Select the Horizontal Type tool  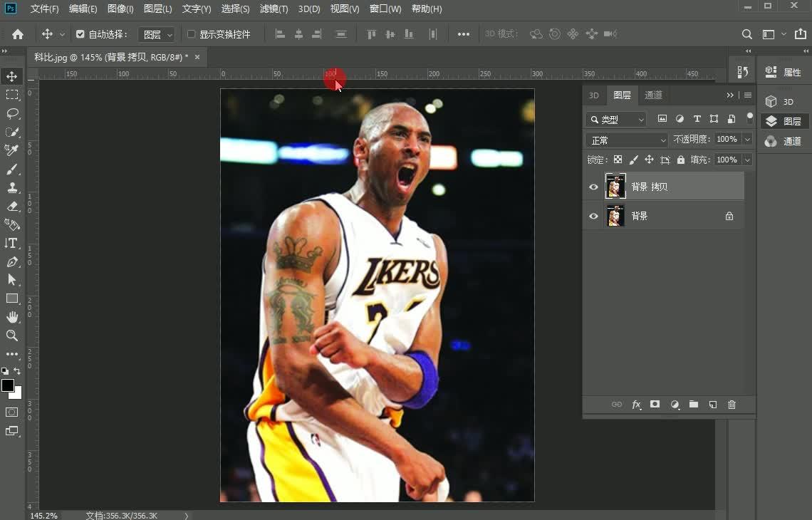coord(12,243)
